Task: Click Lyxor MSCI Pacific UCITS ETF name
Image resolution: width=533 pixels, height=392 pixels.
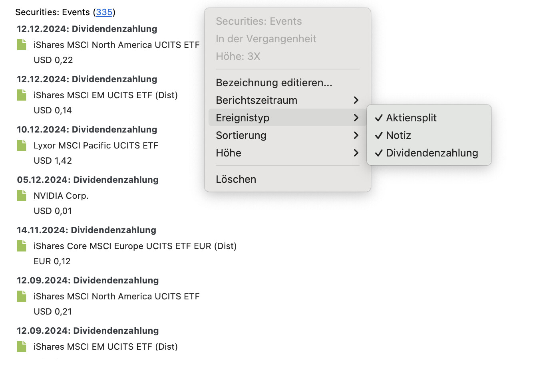Action: [x=96, y=145]
